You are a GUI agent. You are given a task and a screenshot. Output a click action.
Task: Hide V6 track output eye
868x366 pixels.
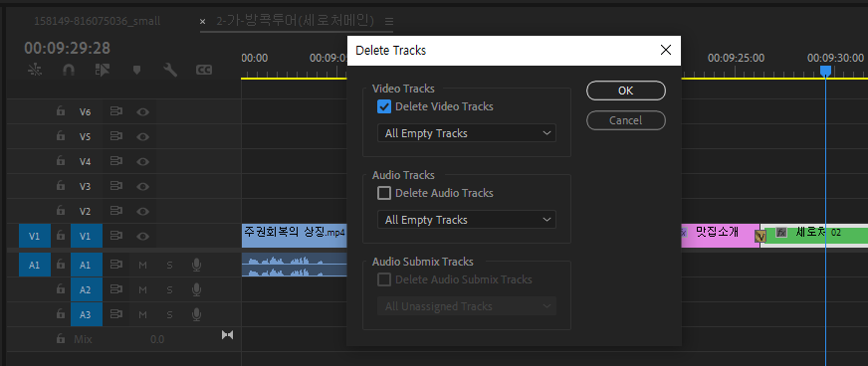[142, 111]
